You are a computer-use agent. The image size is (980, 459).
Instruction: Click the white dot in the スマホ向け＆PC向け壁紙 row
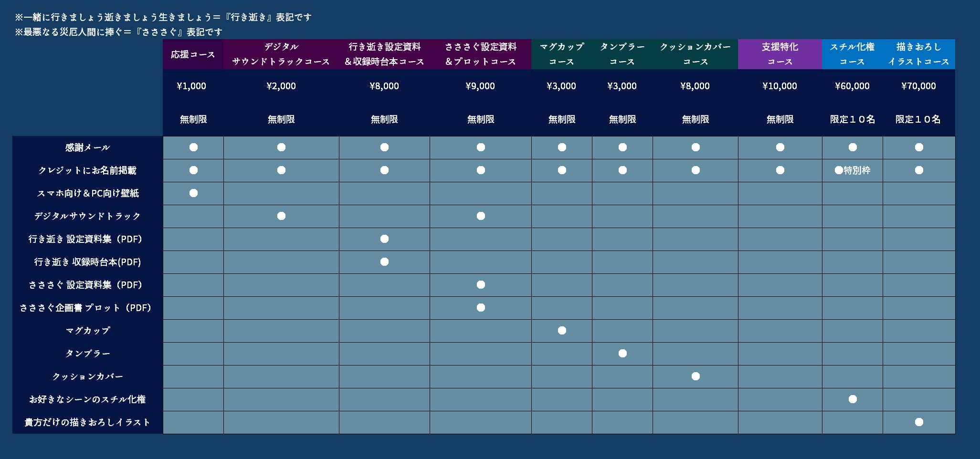pyautogui.click(x=193, y=193)
